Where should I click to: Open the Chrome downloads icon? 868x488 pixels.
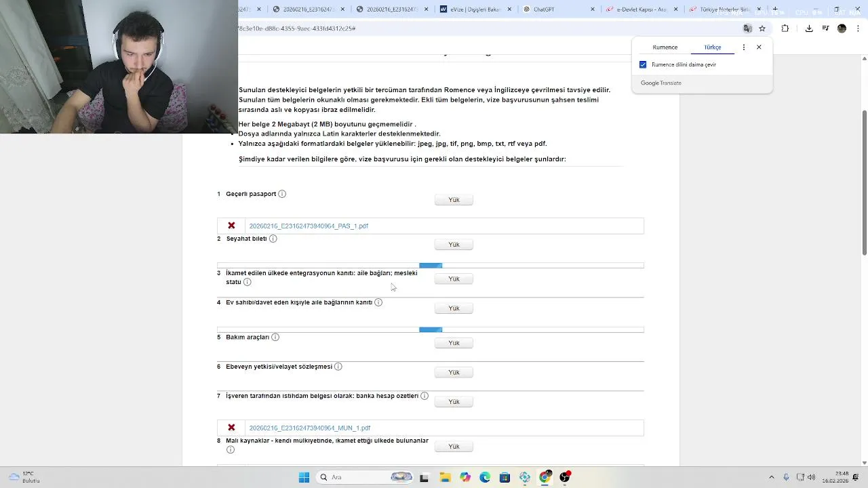[809, 28]
